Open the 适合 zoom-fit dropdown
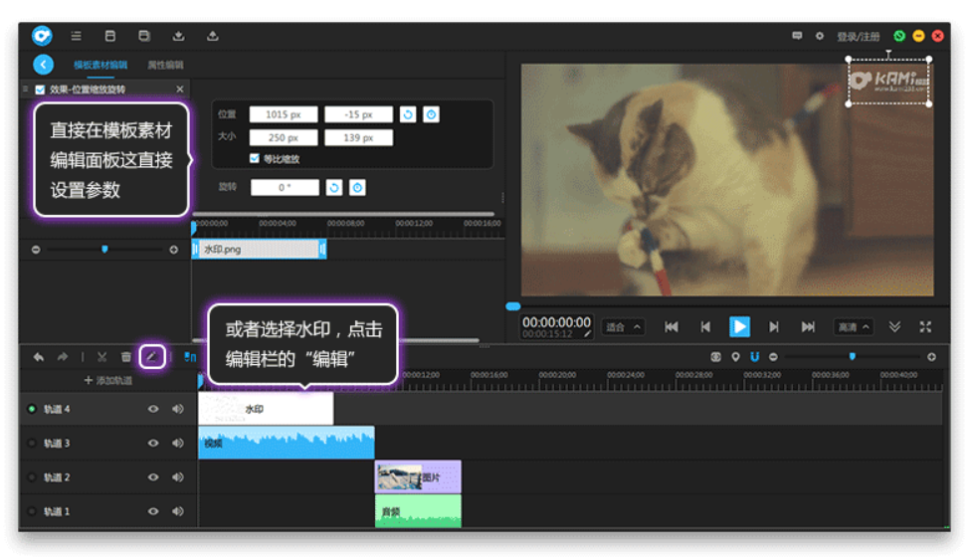 click(x=623, y=327)
